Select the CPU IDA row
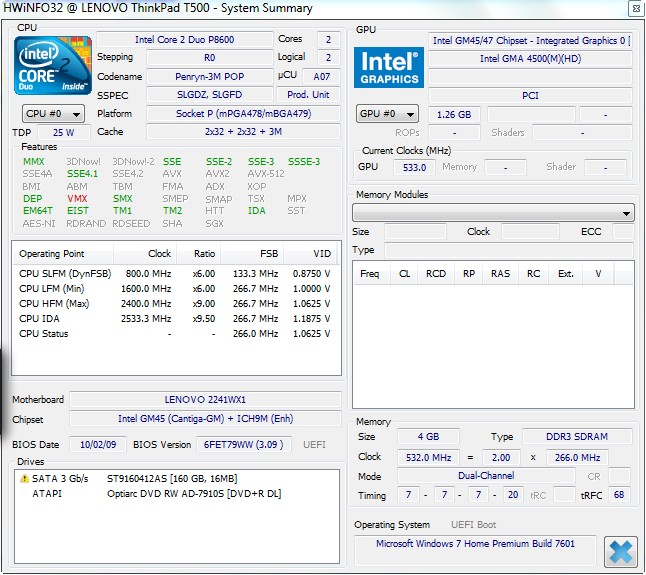Viewport: 646px width, 575px height. [x=175, y=318]
